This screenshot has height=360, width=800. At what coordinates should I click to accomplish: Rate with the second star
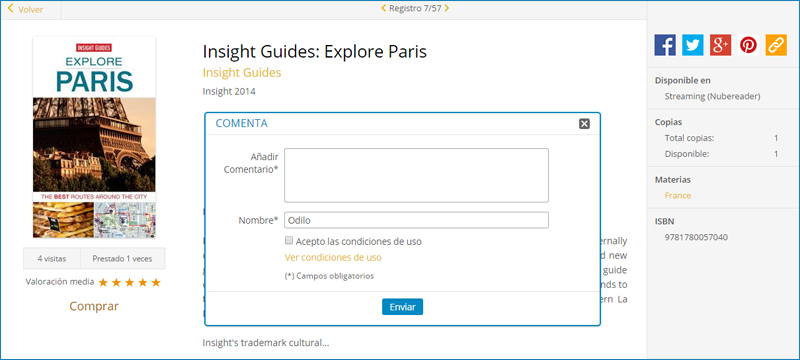(116, 282)
